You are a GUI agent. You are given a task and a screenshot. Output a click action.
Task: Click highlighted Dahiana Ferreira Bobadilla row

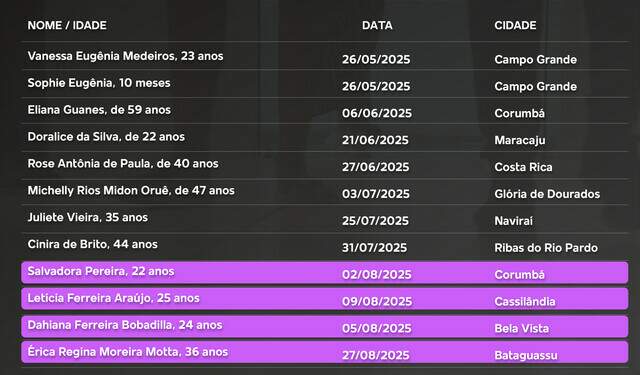(x=325, y=326)
